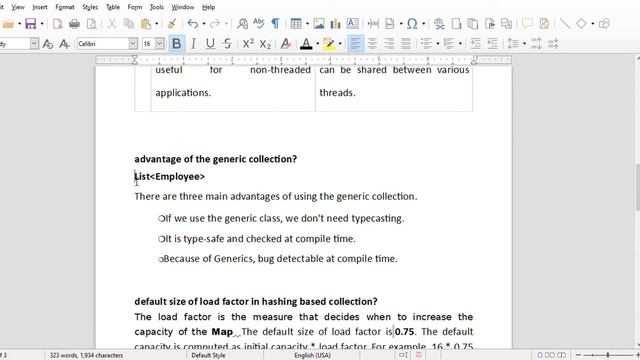640x360 pixels.
Task: Cut the selection with the scissors icon
Action: pyautogui.click(x=111, y=24)
